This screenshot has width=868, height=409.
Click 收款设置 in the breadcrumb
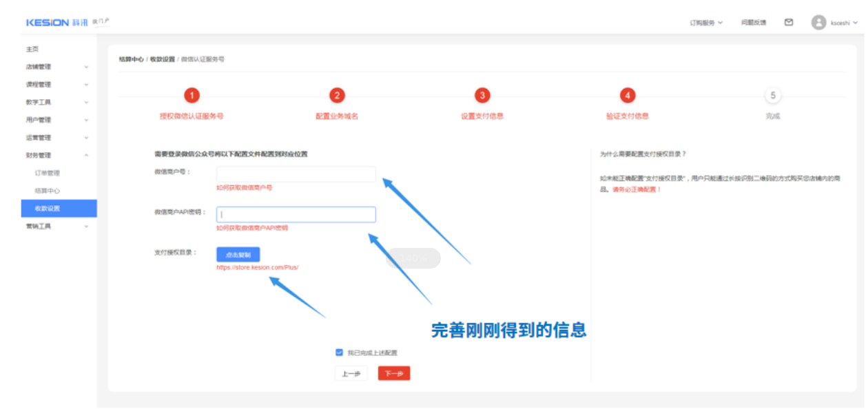click(x=163, y=60)
